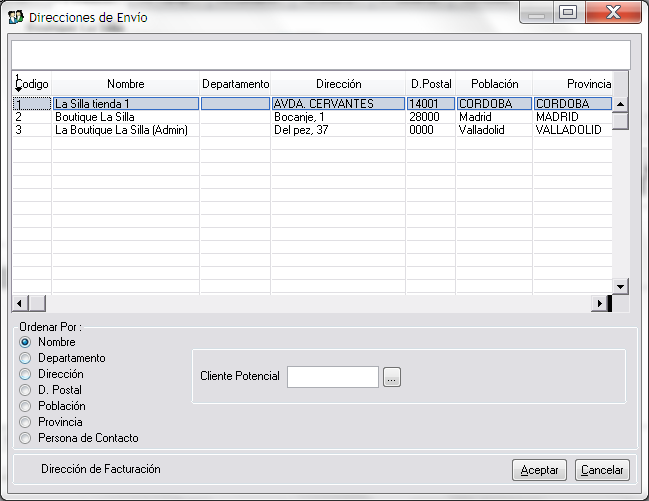The image size is (649, 501).
Task: Maximize the Direcciones de Envío window
Action: 568,12
